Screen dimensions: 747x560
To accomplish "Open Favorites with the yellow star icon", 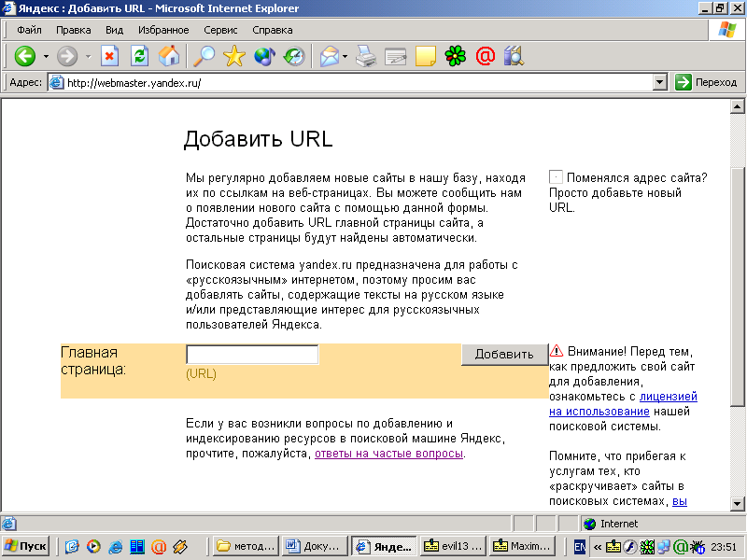I will coord(234,57).
